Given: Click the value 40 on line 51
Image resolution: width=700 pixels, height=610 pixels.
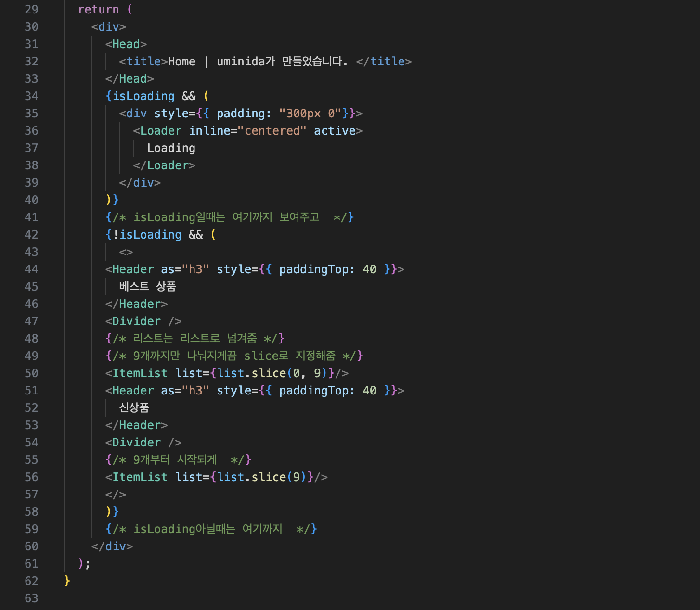Looking at the screenshot, I should click(369, 391).
